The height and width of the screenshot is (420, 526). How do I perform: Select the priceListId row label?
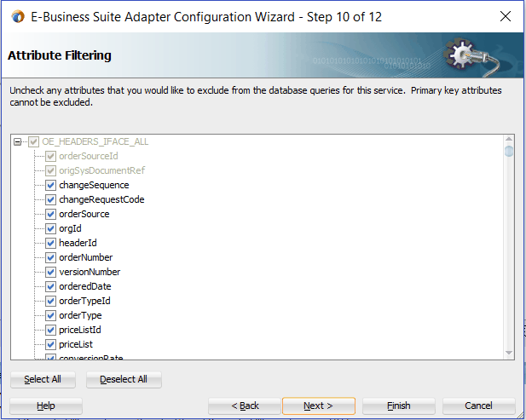80,330
